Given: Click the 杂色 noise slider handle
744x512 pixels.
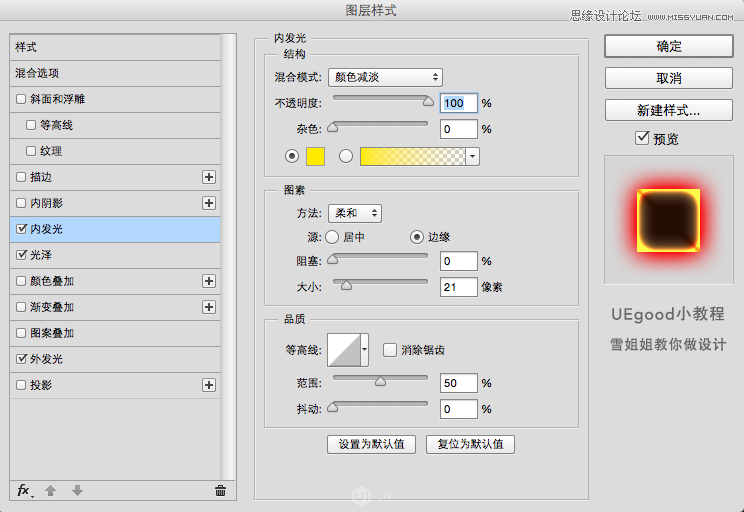Looking at the screenshot, I should (333, 127).
